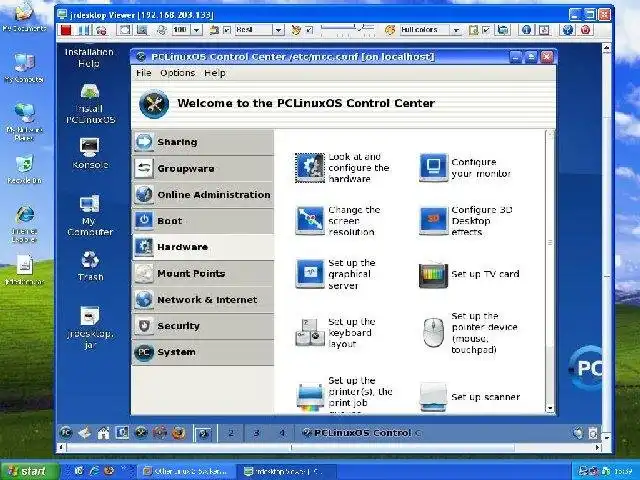Click the home icon in the KDE panel
This screenshot has height=480, width=640.
point(103,433)
